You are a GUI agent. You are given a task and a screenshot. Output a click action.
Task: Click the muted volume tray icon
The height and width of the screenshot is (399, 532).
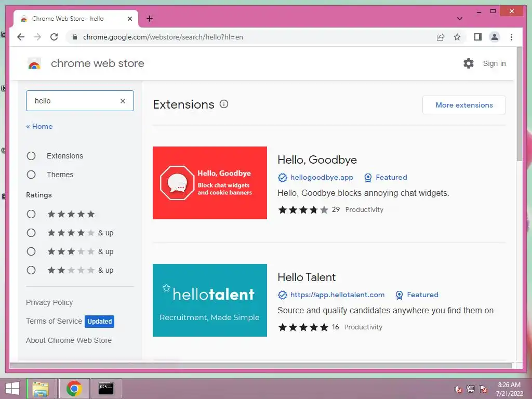(458, 389)
